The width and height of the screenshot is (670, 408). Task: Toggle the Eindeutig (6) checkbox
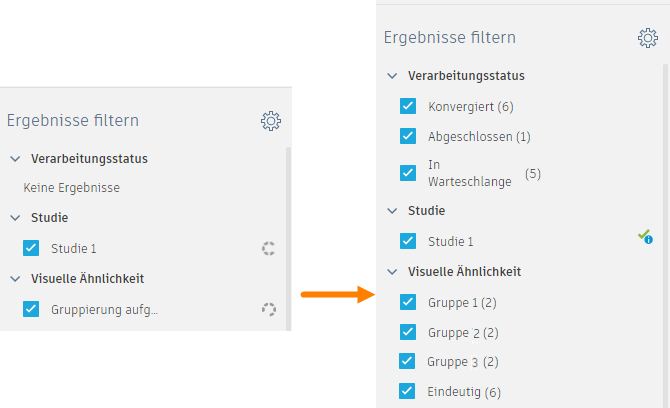point(408,392)
